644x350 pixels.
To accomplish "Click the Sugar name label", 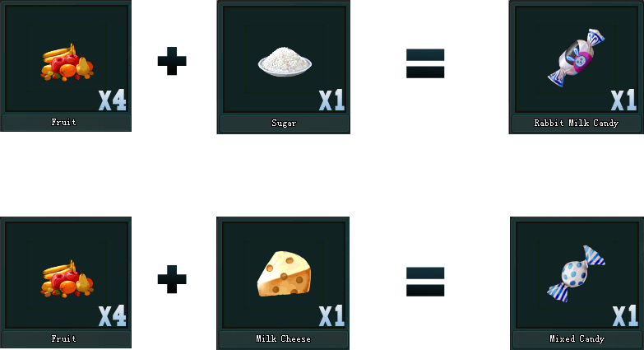I will click(x=284, y=123).
